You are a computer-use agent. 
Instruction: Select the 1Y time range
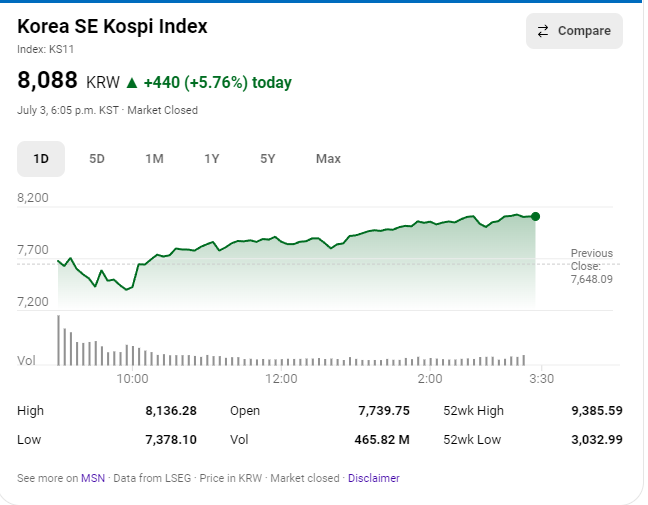[x=212, y=159]
